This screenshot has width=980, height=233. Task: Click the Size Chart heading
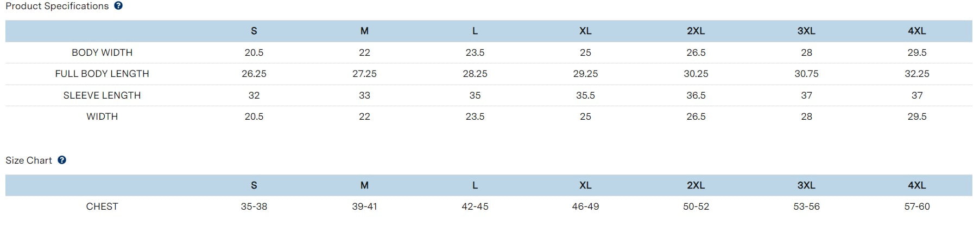point(29,160)
